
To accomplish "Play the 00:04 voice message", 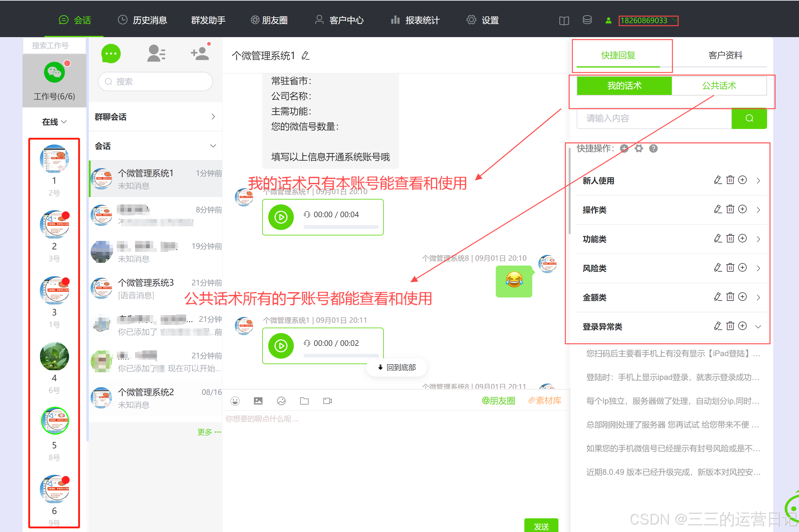I will (281, 217).
